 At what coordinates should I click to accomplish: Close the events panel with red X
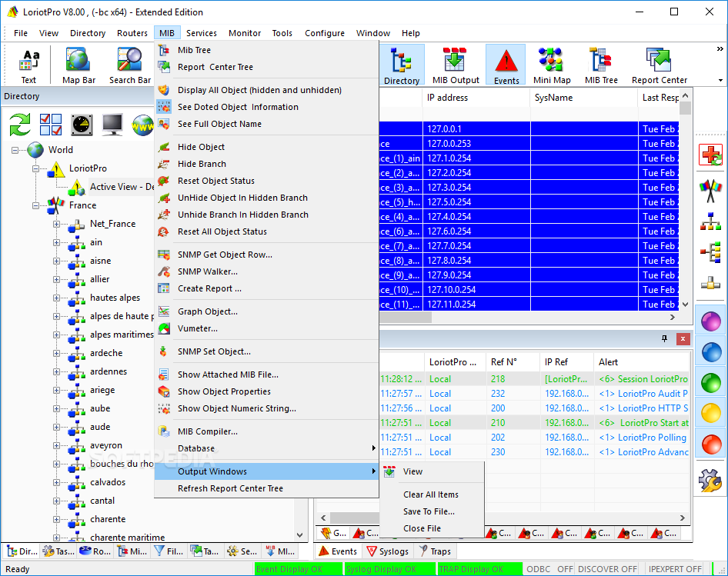[x=683, y=339]
